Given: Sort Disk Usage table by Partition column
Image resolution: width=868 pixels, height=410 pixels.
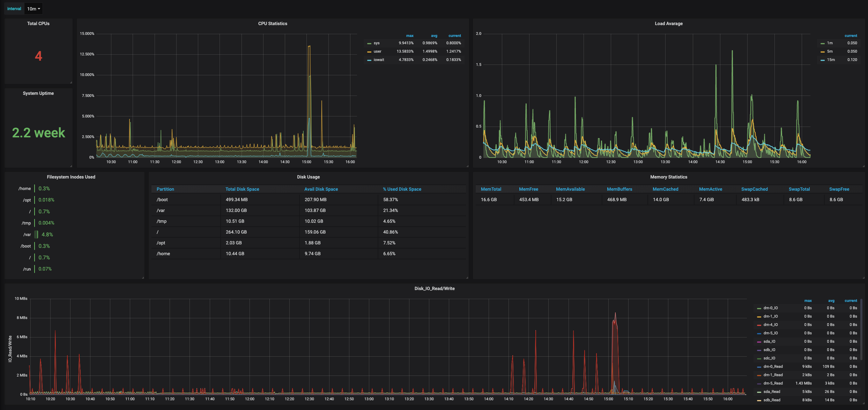Looking at the screenshot, I should pos(165,189).
